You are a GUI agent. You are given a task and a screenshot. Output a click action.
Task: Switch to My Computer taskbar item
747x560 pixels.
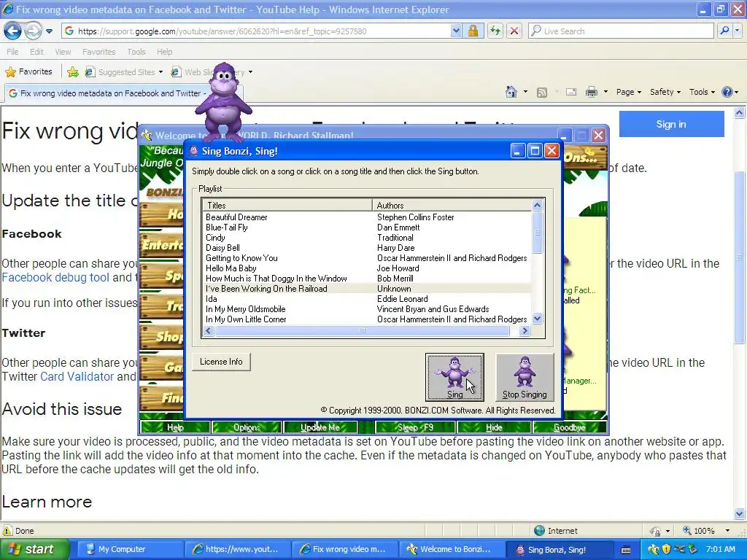[x=128, y=549]
